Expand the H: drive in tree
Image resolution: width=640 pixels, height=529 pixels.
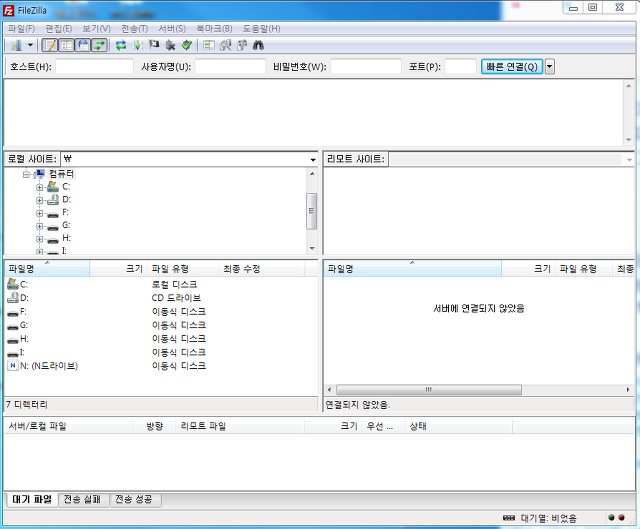(x=39, y=239)
